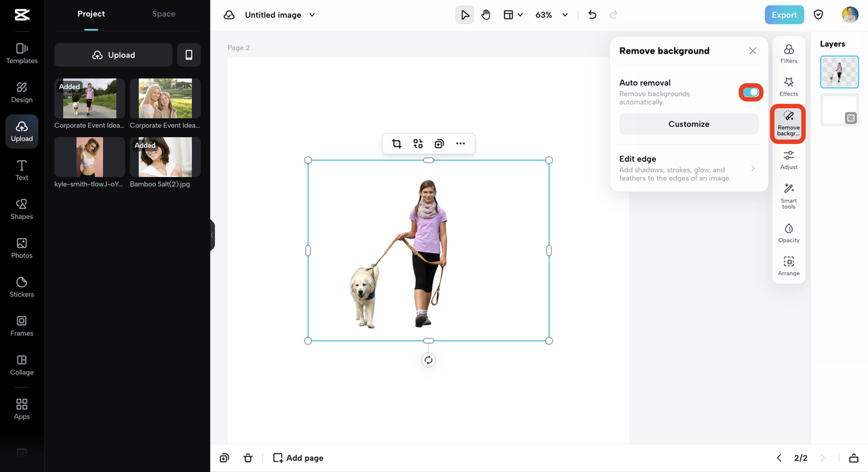Click Add page button
Image resolution: width=868 pixels, height=472 pixels.
[x=298, y=458]
